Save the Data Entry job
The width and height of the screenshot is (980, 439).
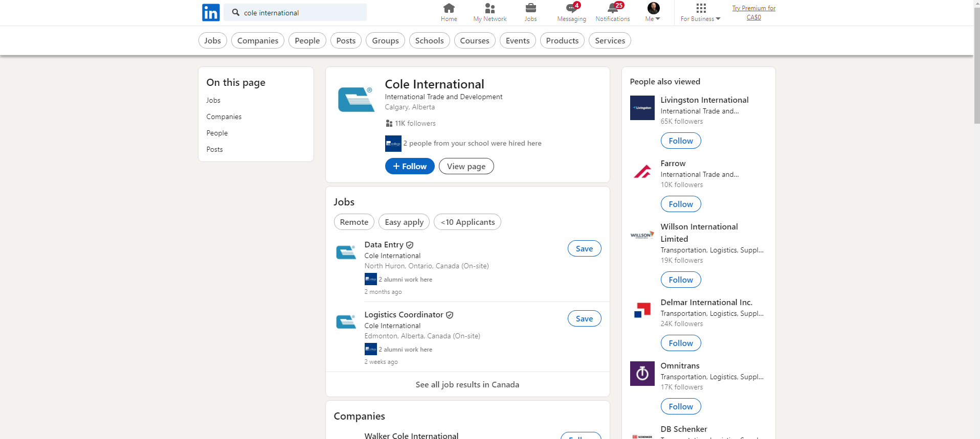tap(584, 248)
